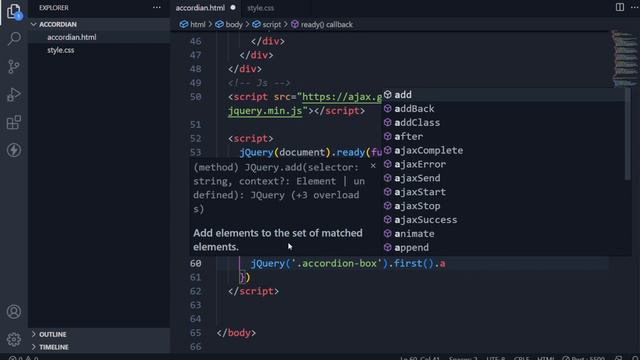Click the Js comment on line 49

259,83
